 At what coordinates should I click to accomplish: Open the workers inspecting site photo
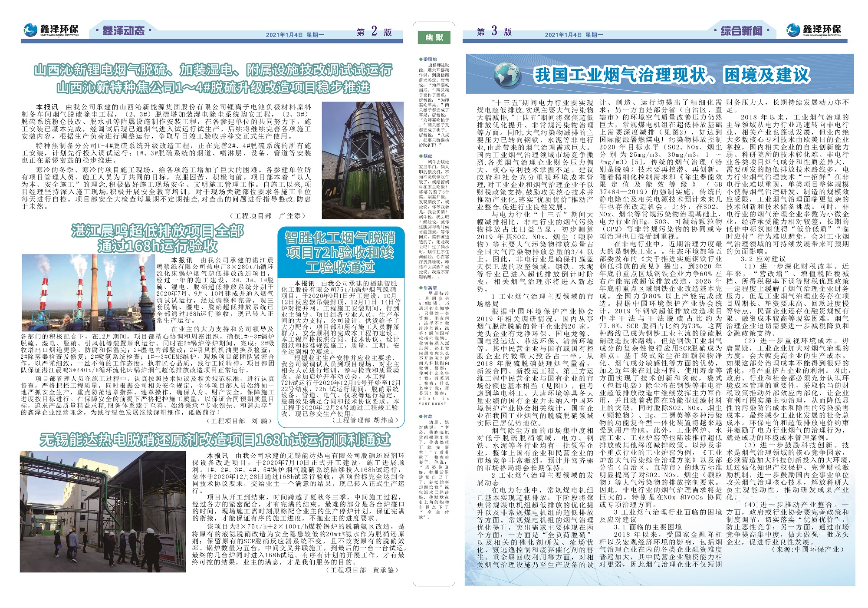pos(103,512)
